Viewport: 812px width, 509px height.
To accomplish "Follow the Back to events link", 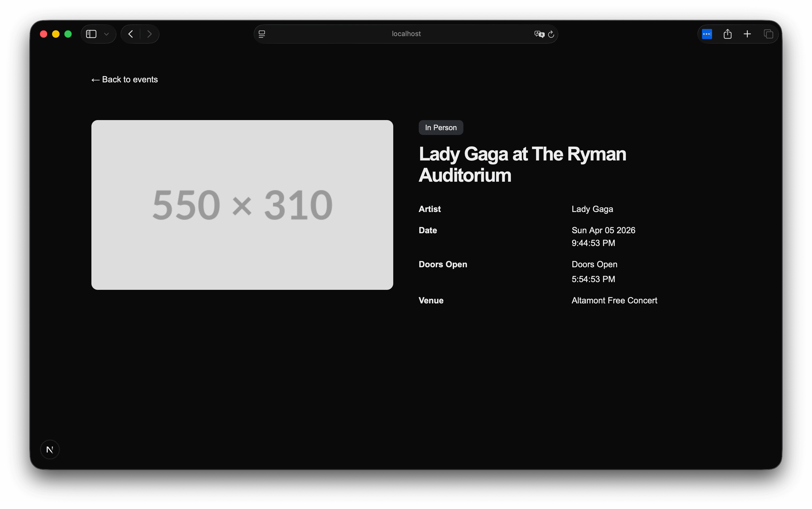I will (x=125, y=79).
